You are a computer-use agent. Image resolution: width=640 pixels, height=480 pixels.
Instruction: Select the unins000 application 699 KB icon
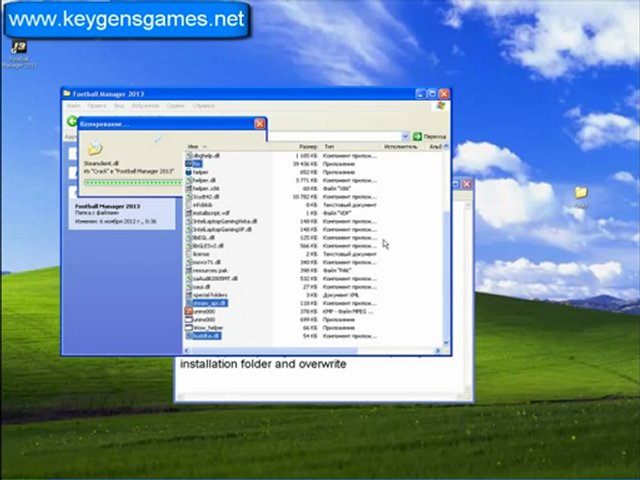[189, 320]
